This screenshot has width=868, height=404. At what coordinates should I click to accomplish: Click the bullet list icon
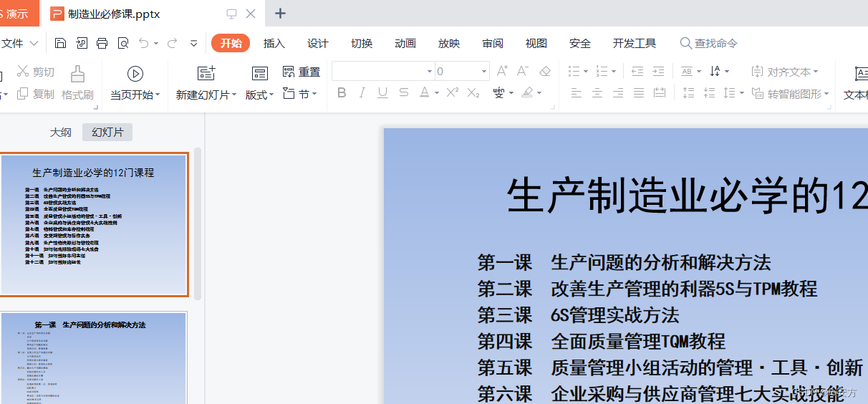(x=574, y=71)
